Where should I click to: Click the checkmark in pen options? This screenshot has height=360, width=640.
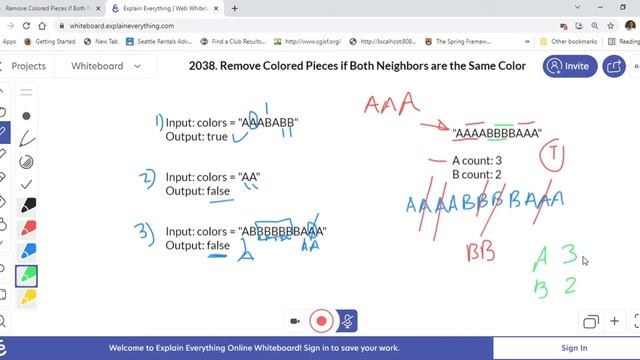tap(26, 184)
